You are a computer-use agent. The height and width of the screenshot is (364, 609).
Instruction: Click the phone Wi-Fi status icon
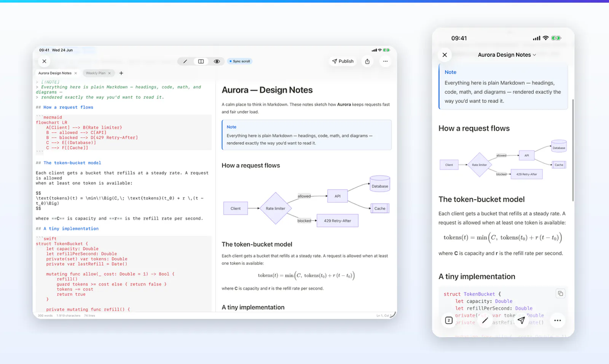(546, 38)
